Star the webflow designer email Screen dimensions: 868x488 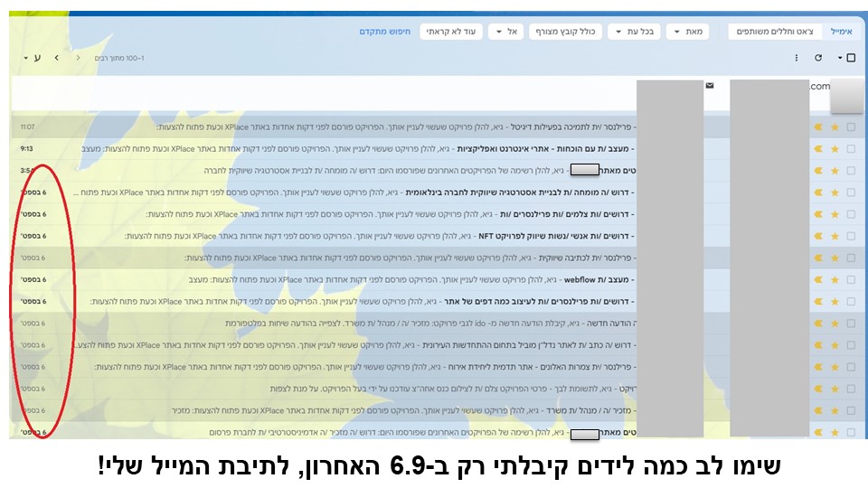click(835, 279)
